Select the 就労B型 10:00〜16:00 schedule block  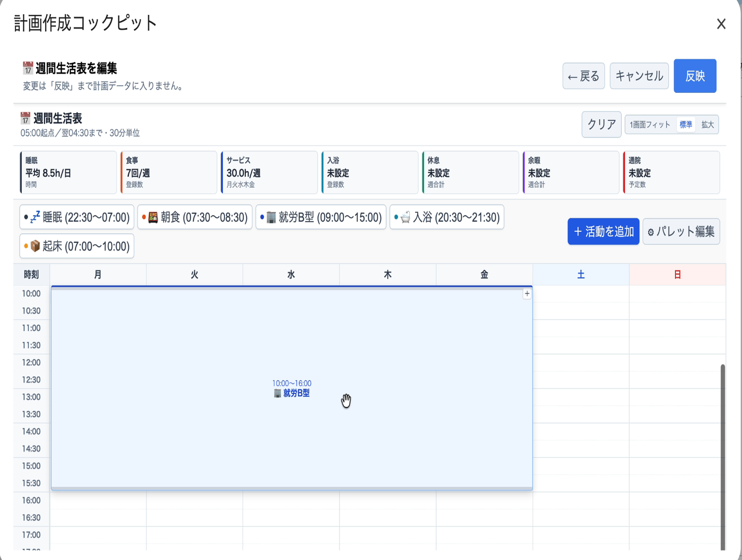pyautogui.click(x=292, y=388)
